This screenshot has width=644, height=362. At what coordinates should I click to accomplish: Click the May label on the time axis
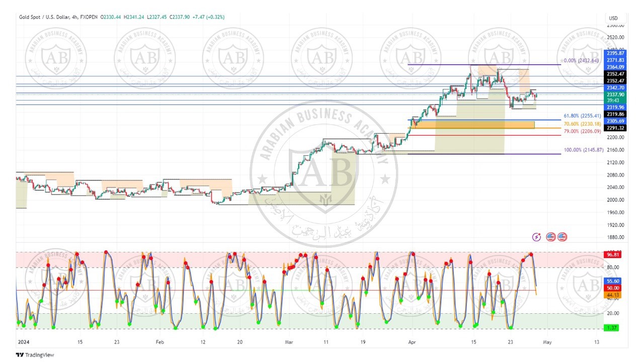pyautogui.click(x=547, y=342)
